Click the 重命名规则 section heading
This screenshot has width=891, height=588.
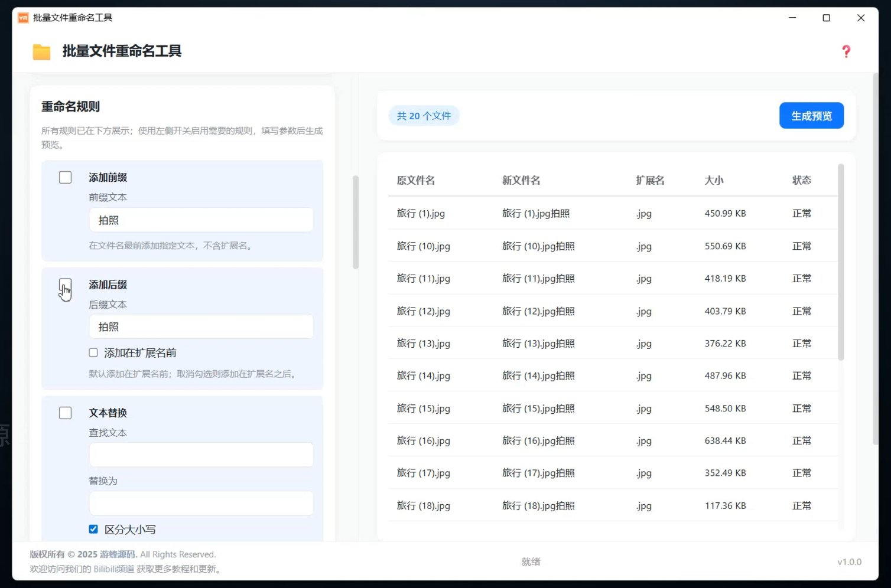point(70,107)
